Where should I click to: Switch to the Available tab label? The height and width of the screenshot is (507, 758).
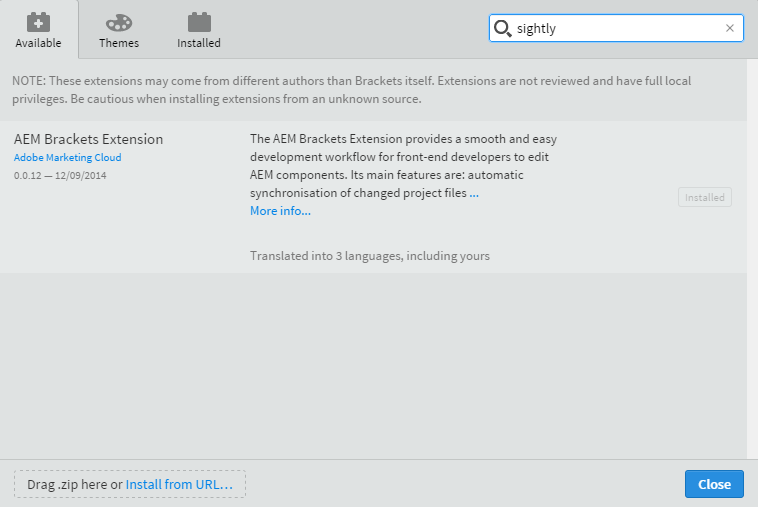pos(38,43)
